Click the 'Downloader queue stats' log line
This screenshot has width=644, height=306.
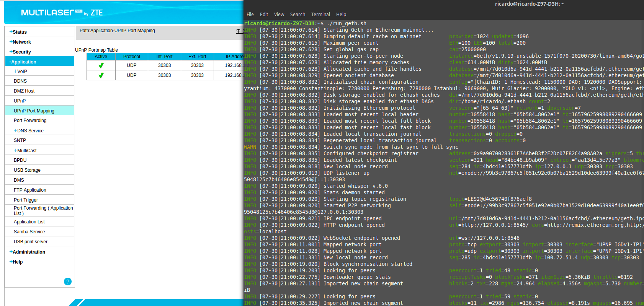357,277
